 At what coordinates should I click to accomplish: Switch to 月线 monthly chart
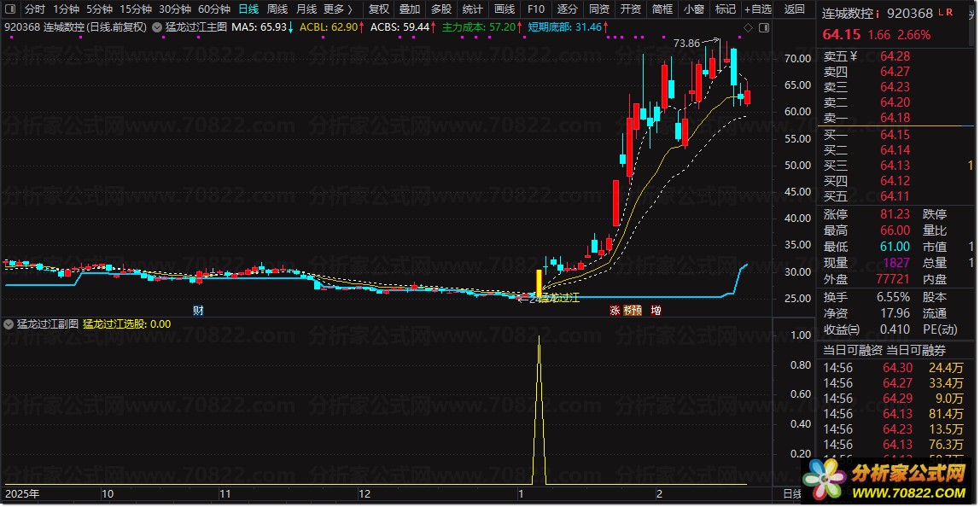(306, 9)
